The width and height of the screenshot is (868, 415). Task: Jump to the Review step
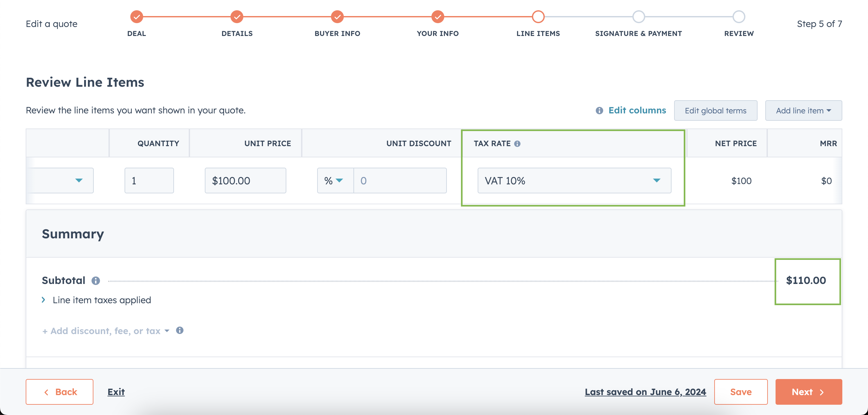(x=739, y=16)
